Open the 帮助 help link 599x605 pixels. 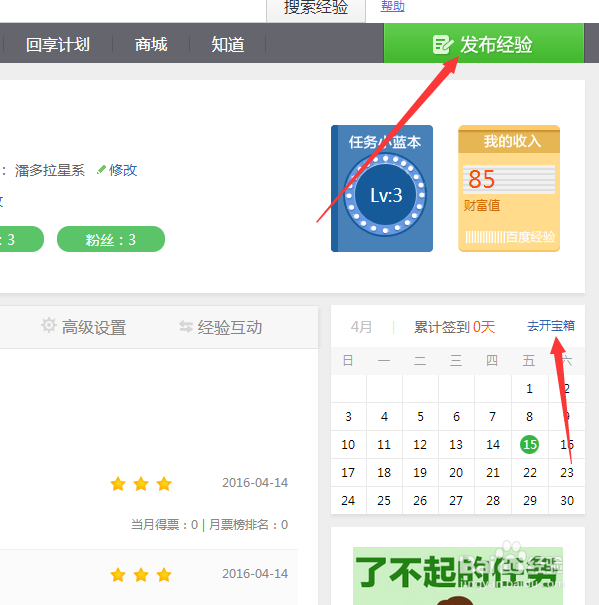click(x=393, y=6)
